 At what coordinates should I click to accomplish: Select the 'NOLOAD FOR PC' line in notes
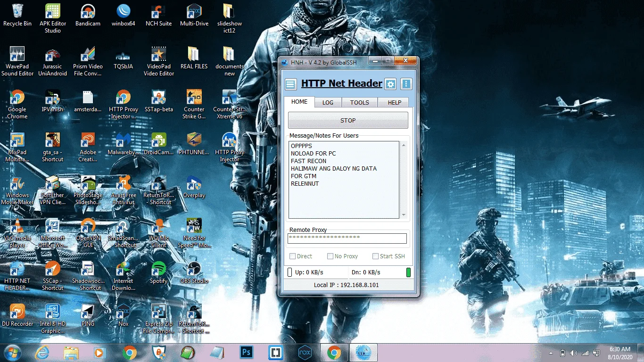[x=314, y=154]
